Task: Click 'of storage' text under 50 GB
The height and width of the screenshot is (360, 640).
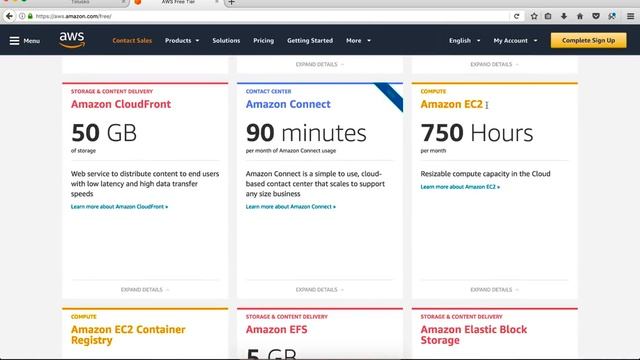Action: (83, 151)
